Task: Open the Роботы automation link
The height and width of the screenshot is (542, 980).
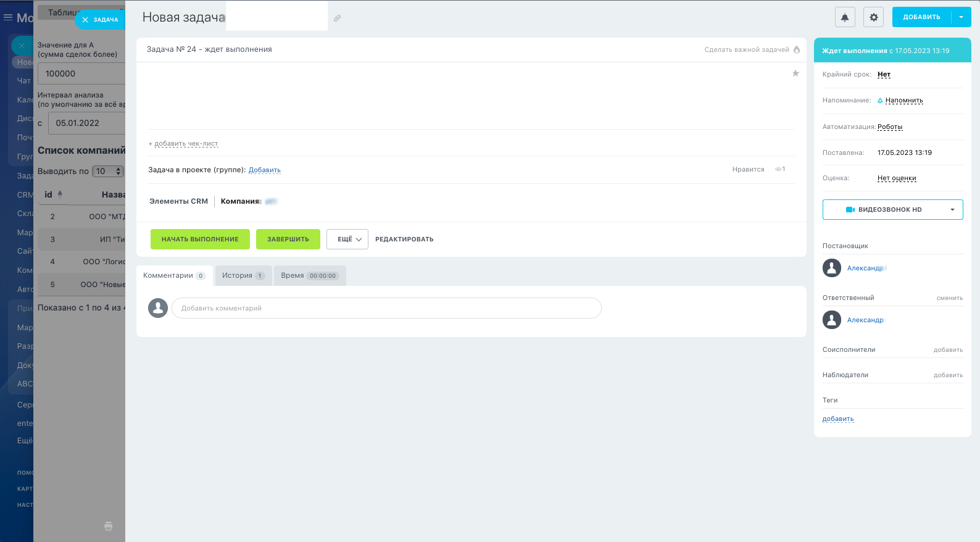Action: 890,127
